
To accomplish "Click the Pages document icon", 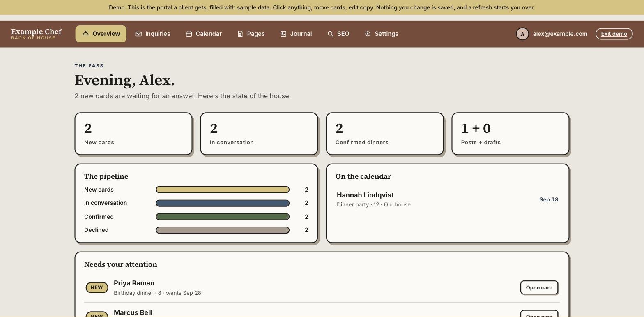I will (240, 34).
